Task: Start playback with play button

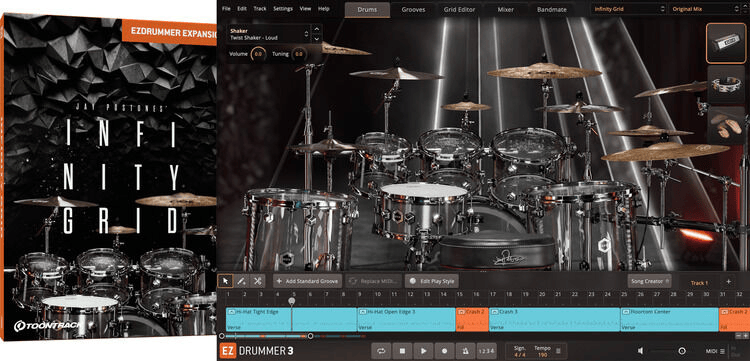Action: pyautogui.click(x=423, y=350)
